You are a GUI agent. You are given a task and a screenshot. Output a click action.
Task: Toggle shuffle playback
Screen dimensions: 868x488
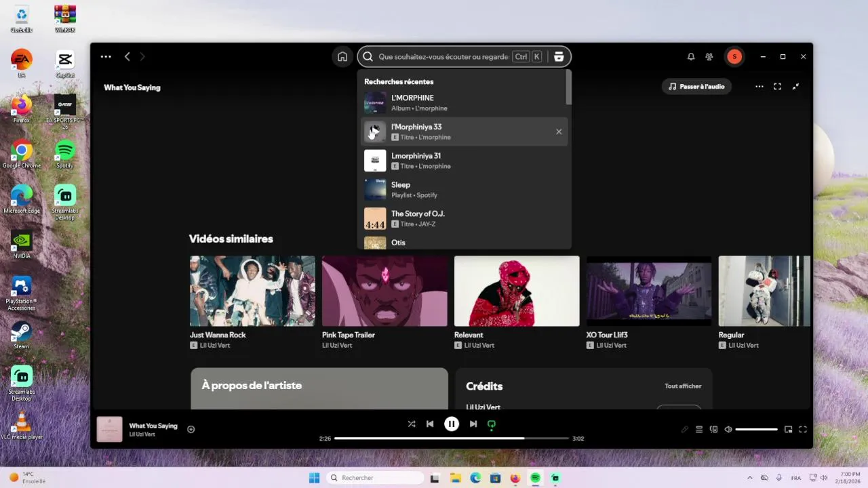pos(412,424)
